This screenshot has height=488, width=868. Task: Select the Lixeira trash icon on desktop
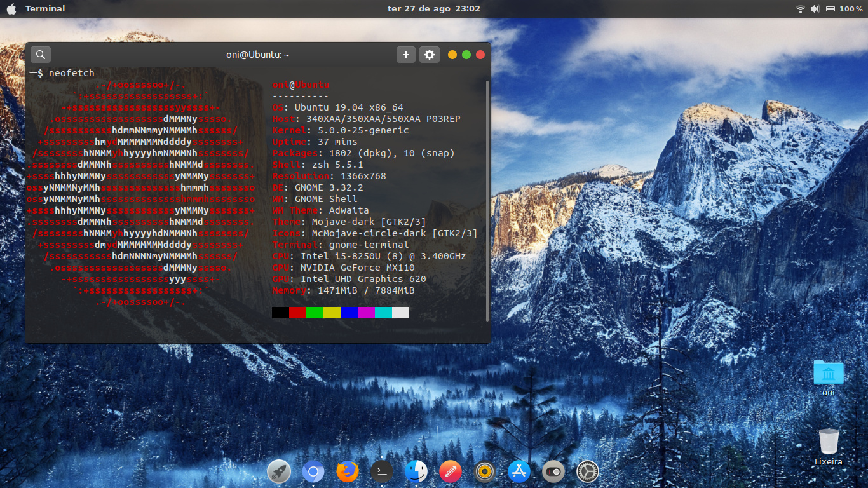click(829, 442)
